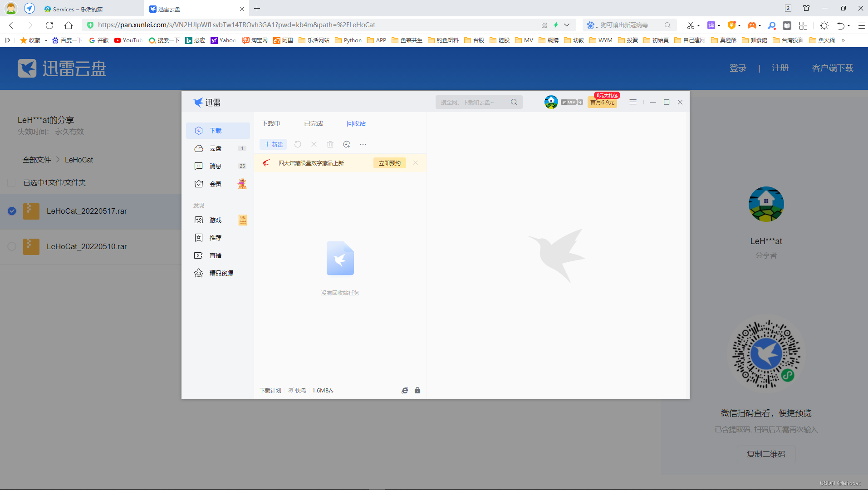Click the Xunlei search magnifier icon
This screenshot has height=490, width=868.
point(514,102)
